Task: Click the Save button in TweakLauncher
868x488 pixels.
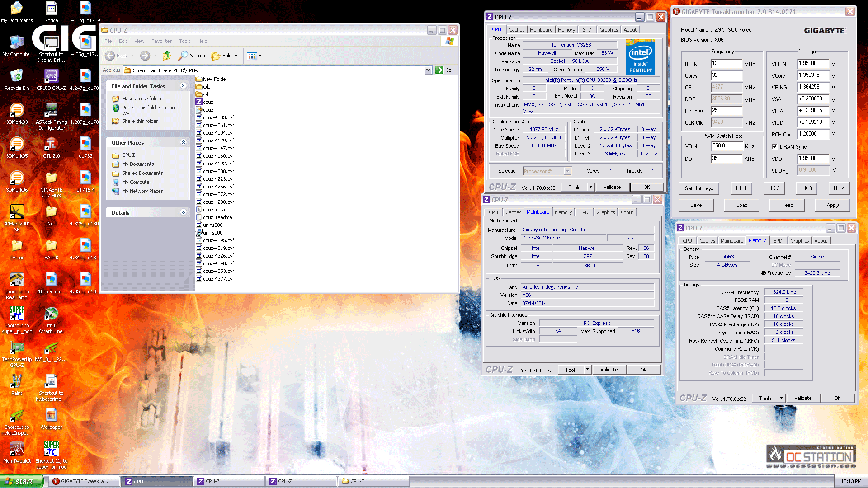Action: coord(696,205)
